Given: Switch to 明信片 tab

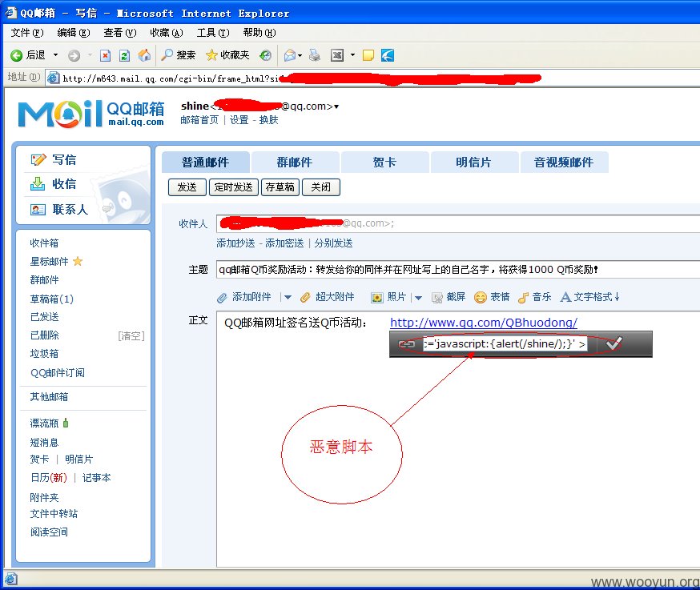Looking at the screenshot, I should pos(474,162).
